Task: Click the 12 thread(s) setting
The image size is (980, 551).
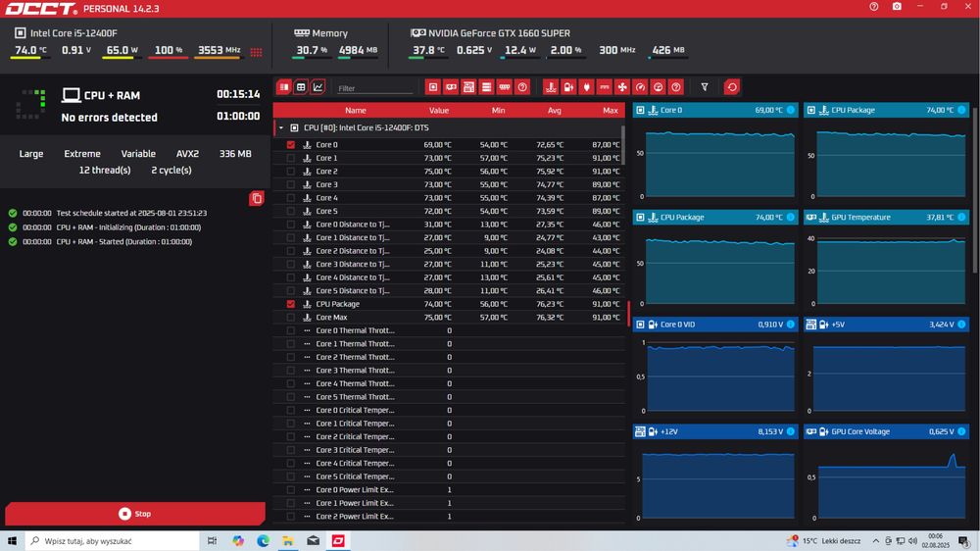Action: point(105,171)
